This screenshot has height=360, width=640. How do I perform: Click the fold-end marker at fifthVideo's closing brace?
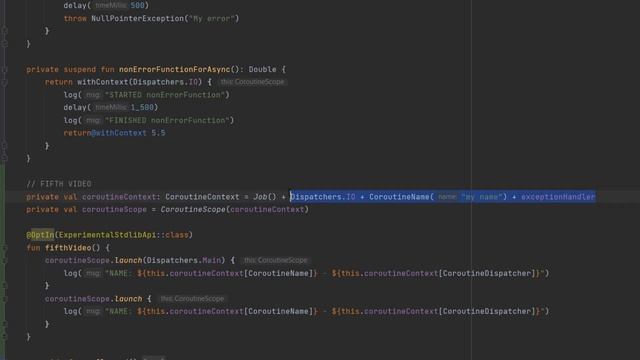point(4,337)
